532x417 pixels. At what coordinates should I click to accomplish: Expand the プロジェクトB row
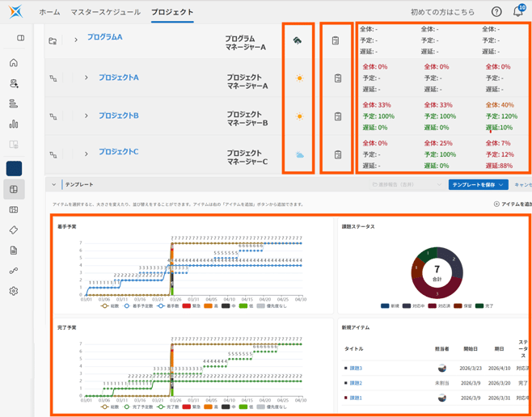point(86,116)
